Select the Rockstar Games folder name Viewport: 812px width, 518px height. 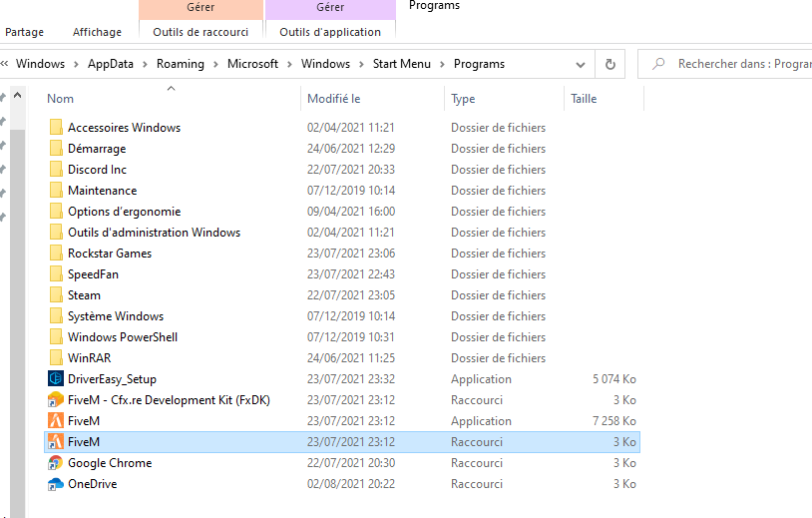[110, 254]
